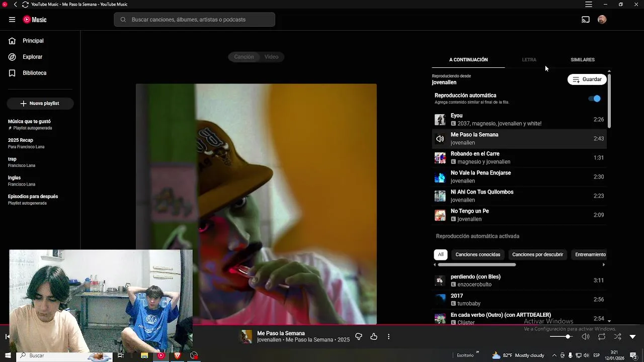The image size is (644, 362).
Task: Reload the page with the refresh icon
Action: tap(25, 5)
